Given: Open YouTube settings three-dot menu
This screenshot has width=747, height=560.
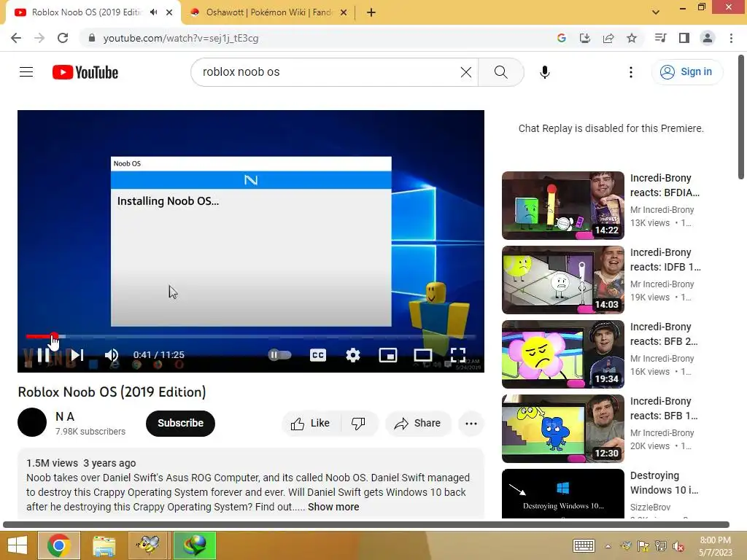Looking at the screenshot, I should (631, 72).
